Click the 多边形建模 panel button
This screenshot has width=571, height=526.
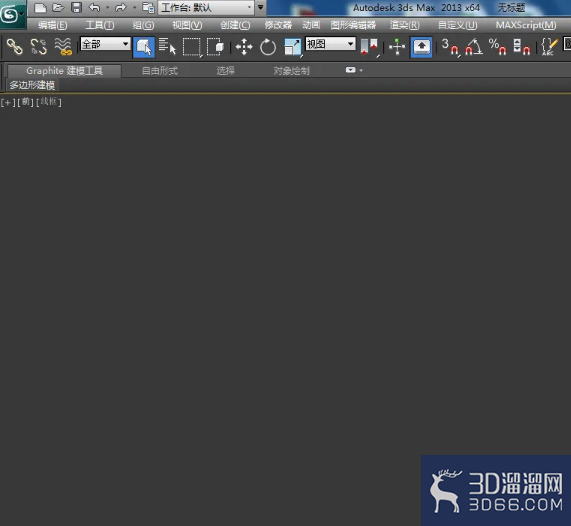32,85
